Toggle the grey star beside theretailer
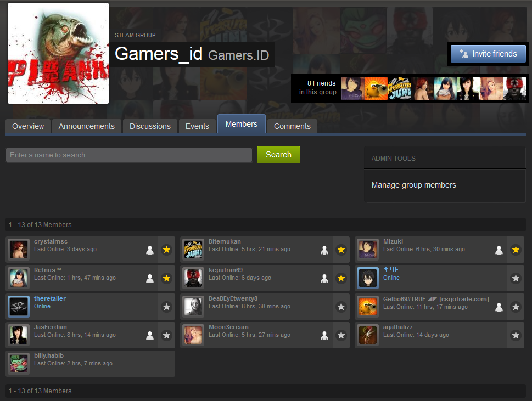The width and height of the screenshot is (532, 401). click(x=166, y=307)
